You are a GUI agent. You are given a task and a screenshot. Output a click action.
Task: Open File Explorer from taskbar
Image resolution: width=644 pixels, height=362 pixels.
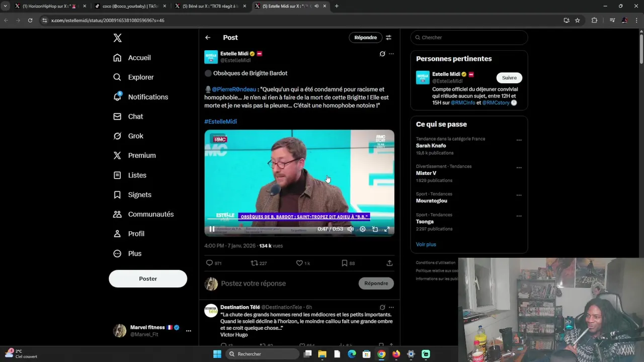pyautogui.click(x=323, y=354)
